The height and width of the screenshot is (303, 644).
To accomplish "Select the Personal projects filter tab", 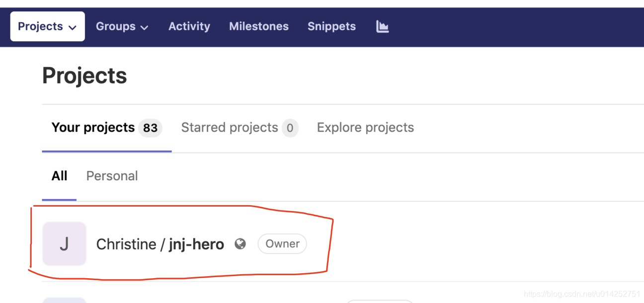I will click(112, 176).
